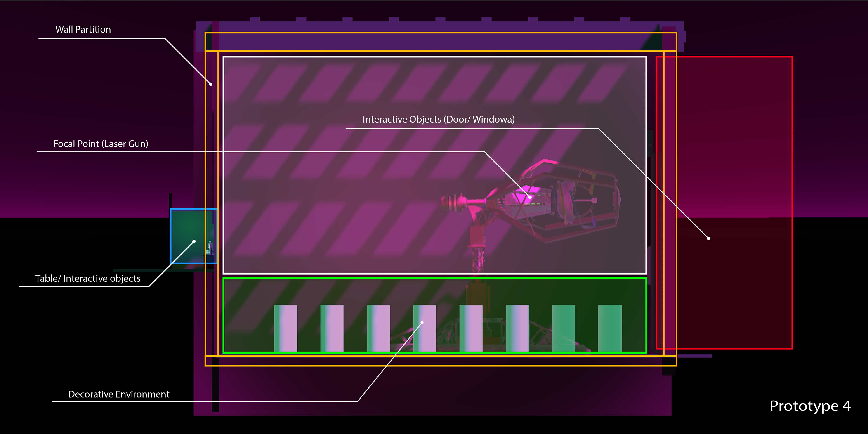Viewport: 868px width, 434px height.
Task: Click the 'Decorative Environment' label text
Action: tap(119, 394)
